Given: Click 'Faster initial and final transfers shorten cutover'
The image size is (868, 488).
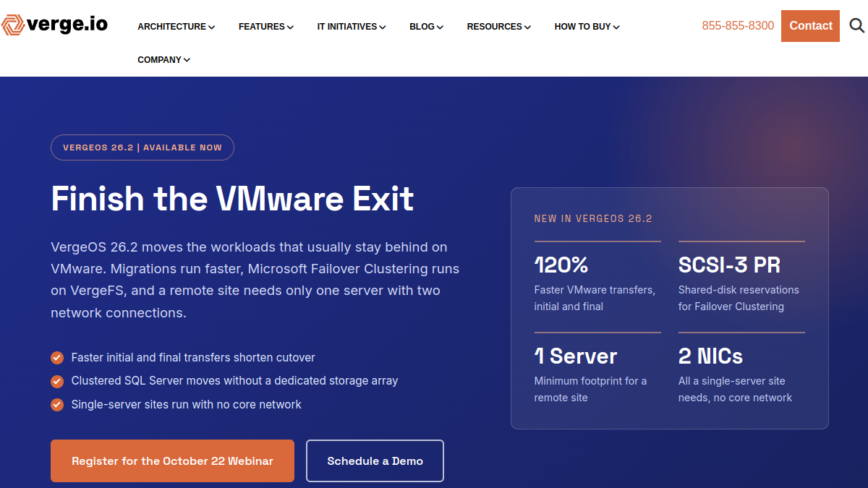Looking at the screenshot, I should point(193,357).
